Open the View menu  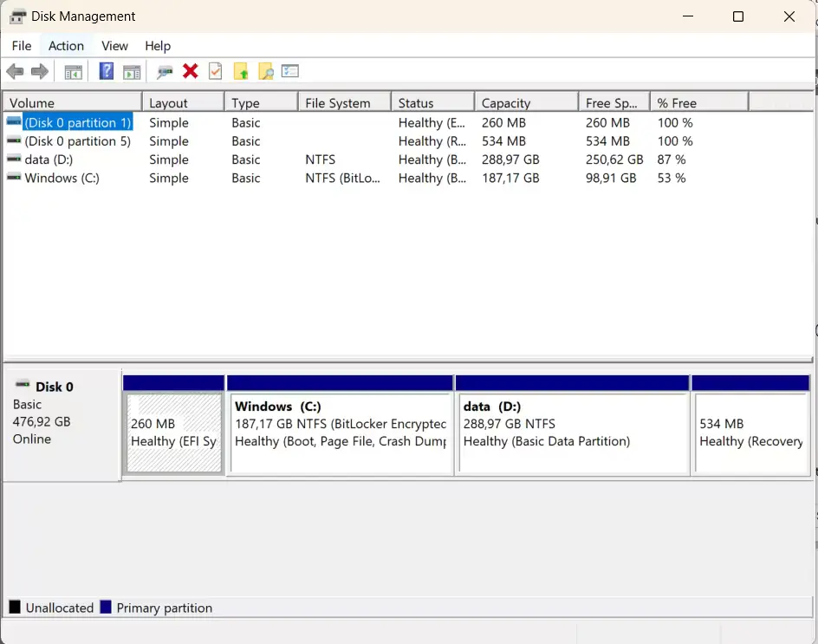(114, 45)
